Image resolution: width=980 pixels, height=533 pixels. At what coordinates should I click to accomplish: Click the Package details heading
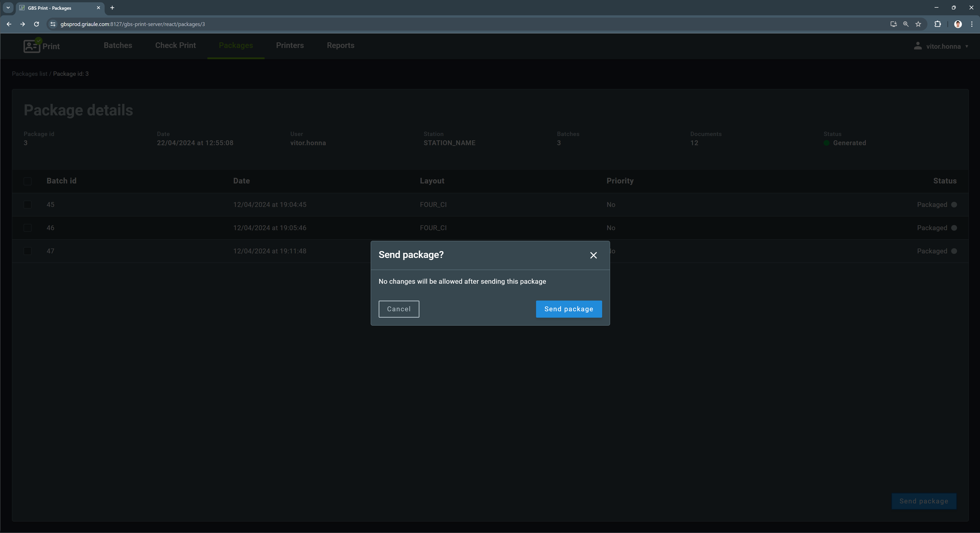coord(78,110)
